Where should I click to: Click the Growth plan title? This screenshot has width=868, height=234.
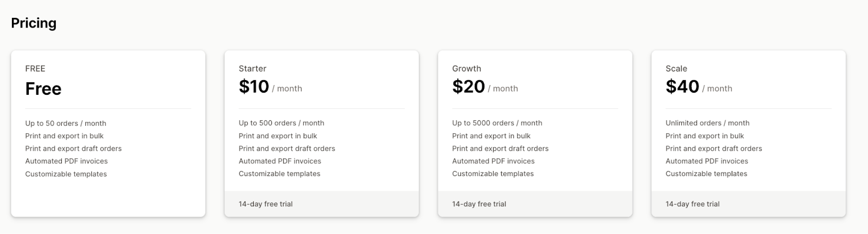point(467,69)
